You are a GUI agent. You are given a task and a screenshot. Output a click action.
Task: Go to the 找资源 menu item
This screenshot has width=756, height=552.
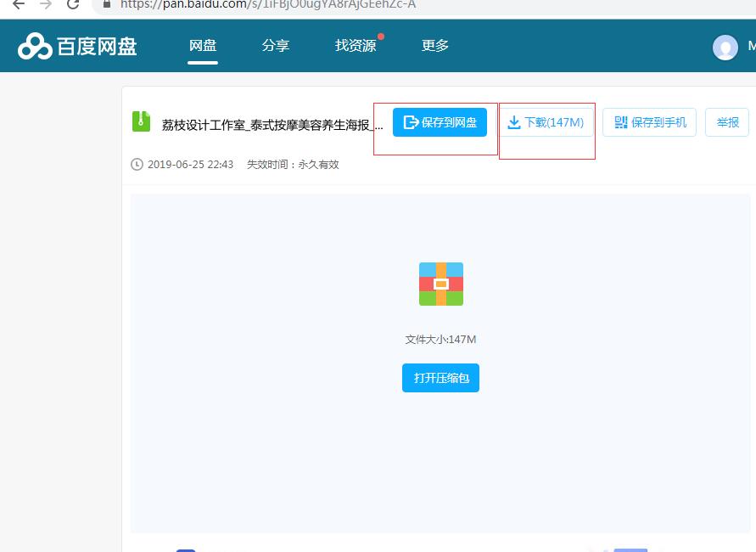tap(356, 46)
